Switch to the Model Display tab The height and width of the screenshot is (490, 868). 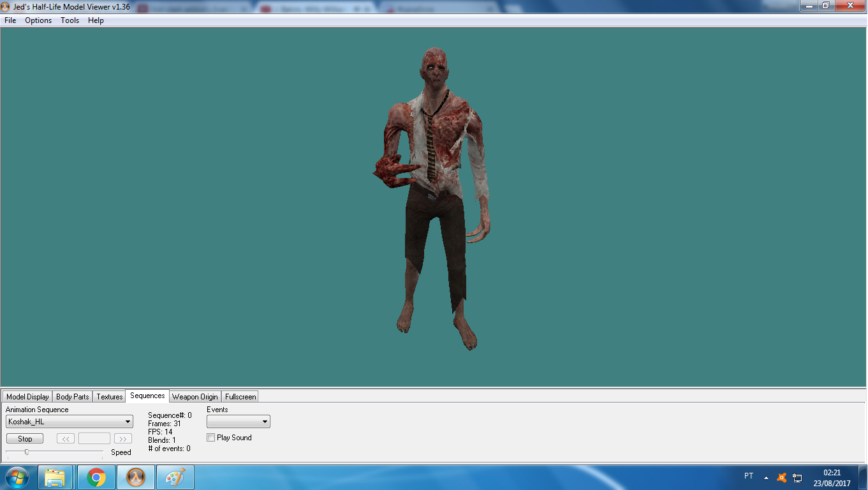pyautogui.click(x=27, y=397)
